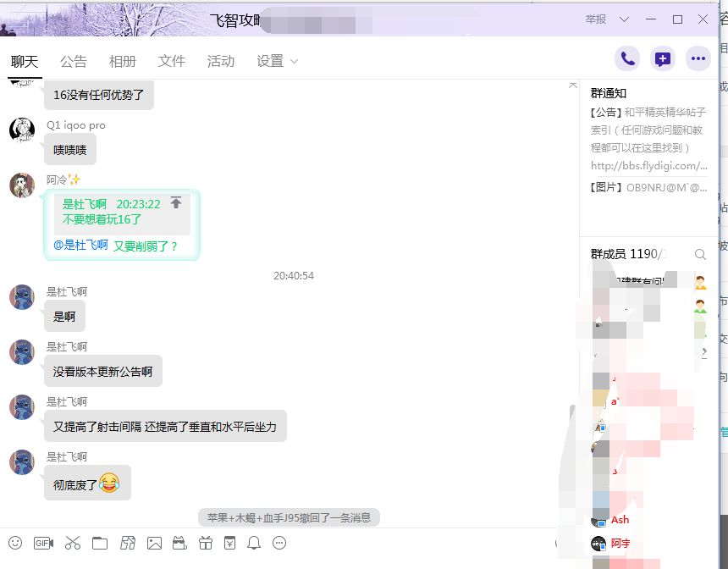The height and width of the screenshot is (569, 728).
Task: Open the 【图片】 OB9NRJ announcement entry
Action: click(648, 188)
